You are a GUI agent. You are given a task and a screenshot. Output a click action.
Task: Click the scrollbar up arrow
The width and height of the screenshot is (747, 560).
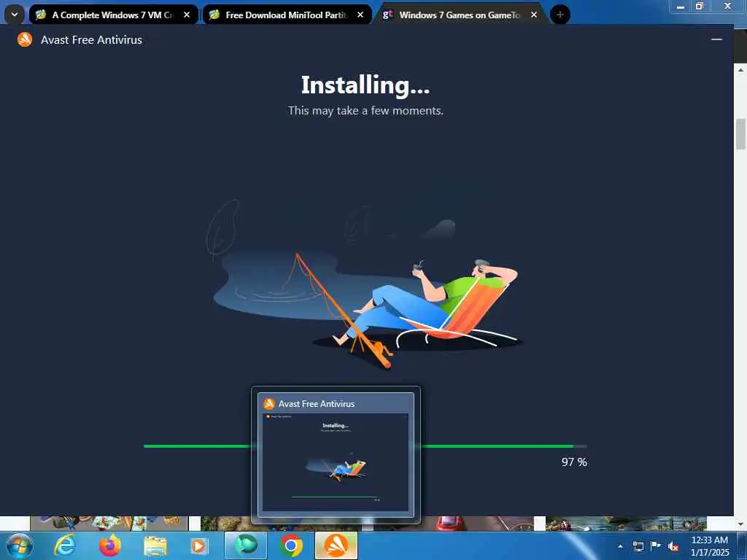(740, 69)
